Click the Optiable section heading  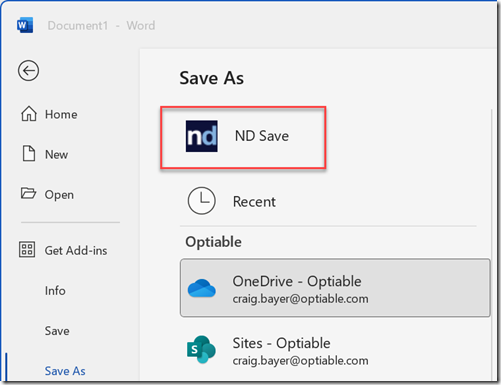(x=213, y=242)
